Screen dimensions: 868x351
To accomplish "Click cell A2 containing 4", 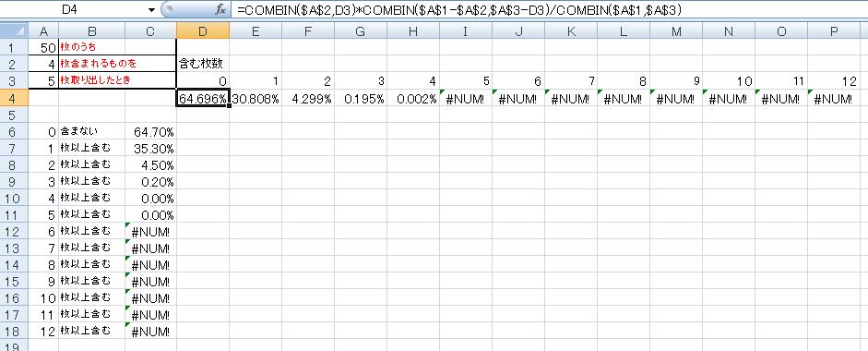I will (x=43, y=65).
